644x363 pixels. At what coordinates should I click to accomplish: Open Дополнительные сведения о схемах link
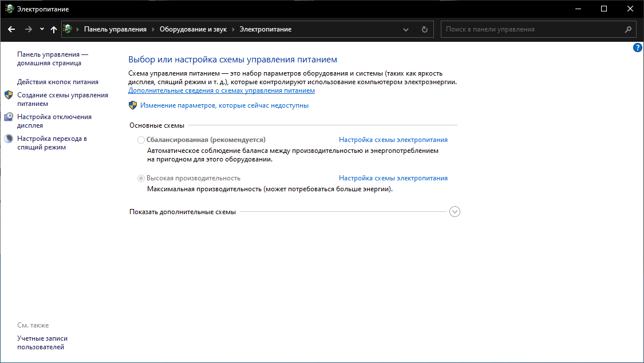(x=222, y=90)
